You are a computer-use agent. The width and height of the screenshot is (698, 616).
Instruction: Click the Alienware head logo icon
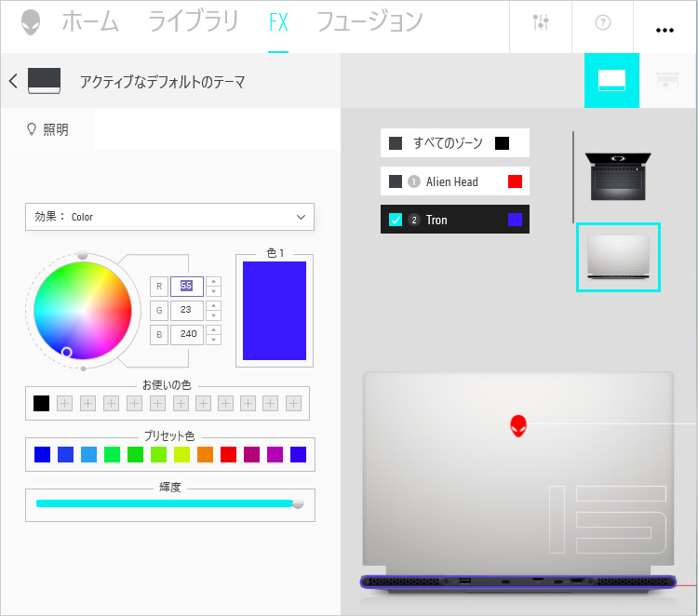pos(31,23)
